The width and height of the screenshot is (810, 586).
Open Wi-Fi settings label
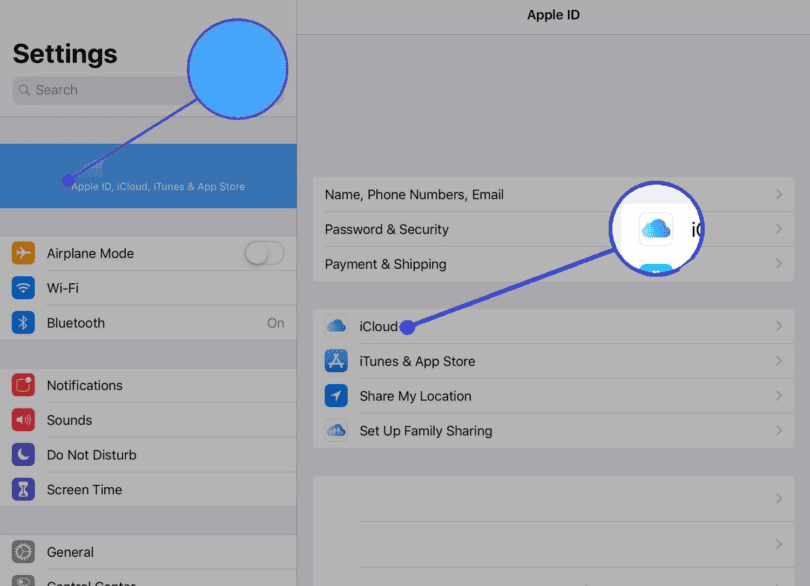[x=63, y=288]
